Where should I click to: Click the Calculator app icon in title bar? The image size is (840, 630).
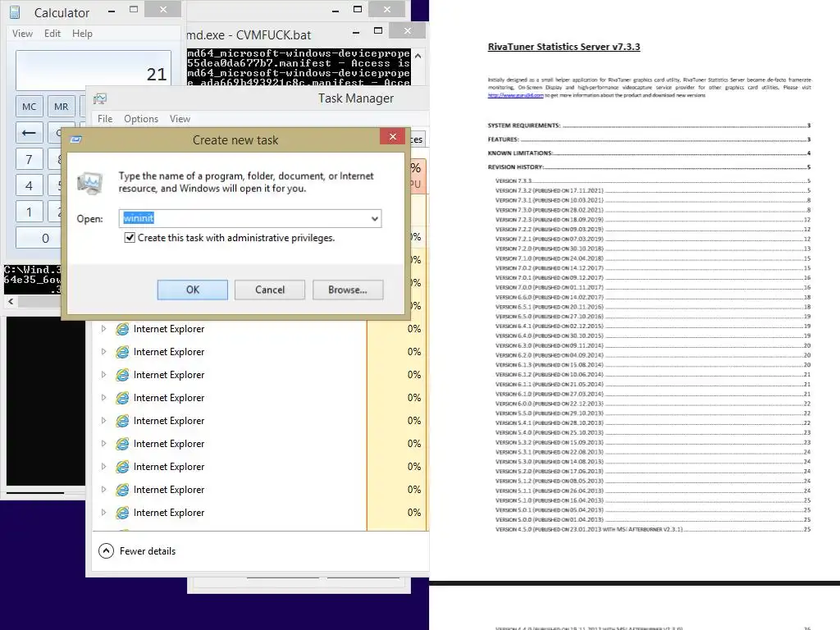15,12
